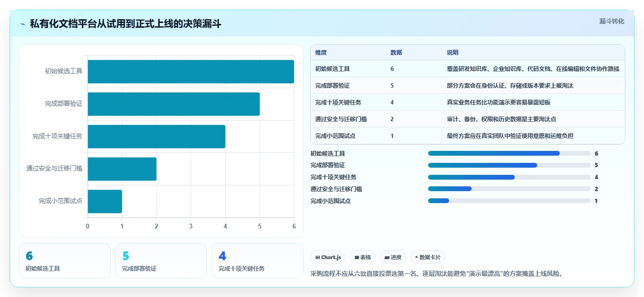The width and height of the screenshot is (644, 297).
Task: Click 完成十项关键任务 label in the progress list
Action: (333, 177)
